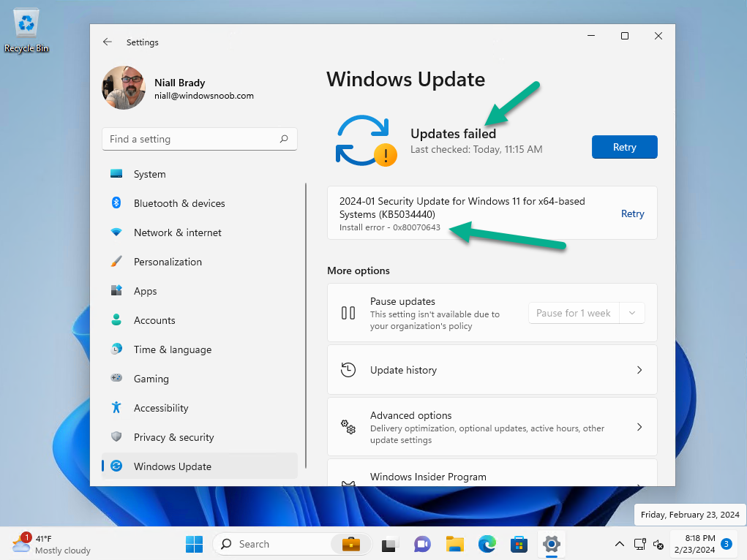747x560 pixels.
Task: Click the Settings gear on the taskbar
Action: click(551, 544)
